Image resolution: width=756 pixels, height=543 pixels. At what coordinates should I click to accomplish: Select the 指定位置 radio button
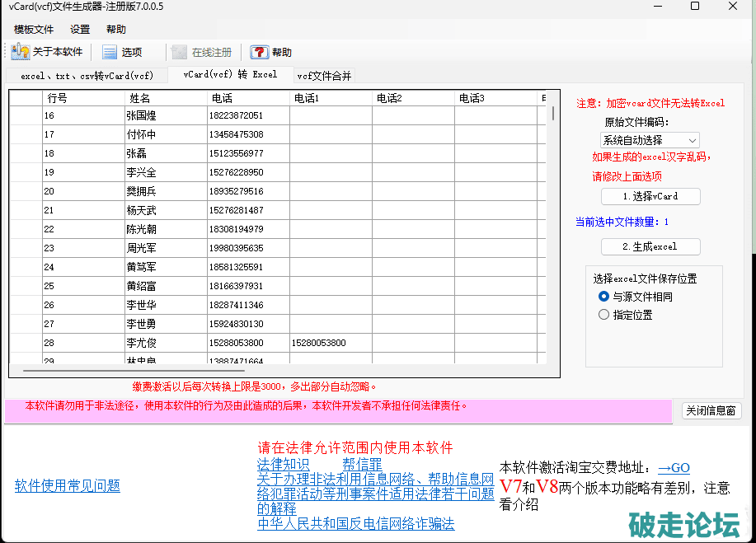[x=604, y=315]
